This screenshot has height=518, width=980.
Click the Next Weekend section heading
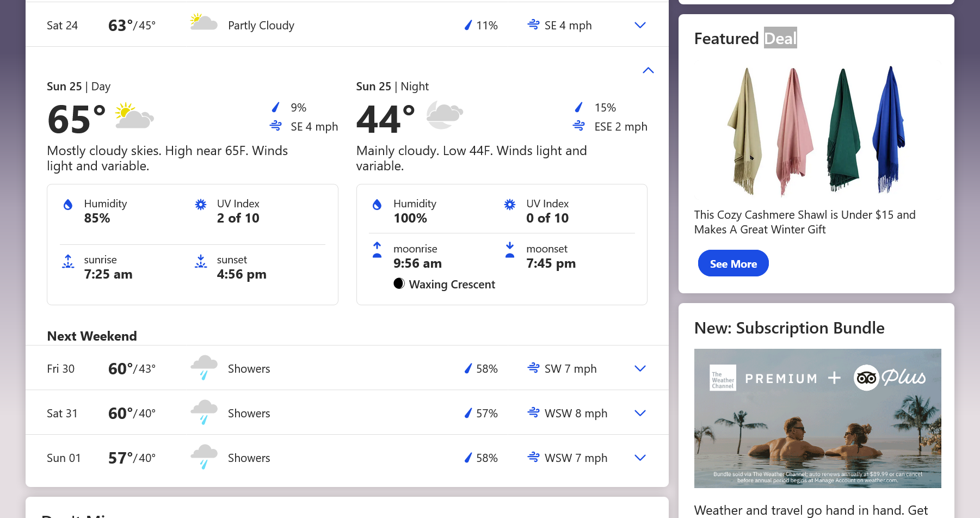pos(92,336)
